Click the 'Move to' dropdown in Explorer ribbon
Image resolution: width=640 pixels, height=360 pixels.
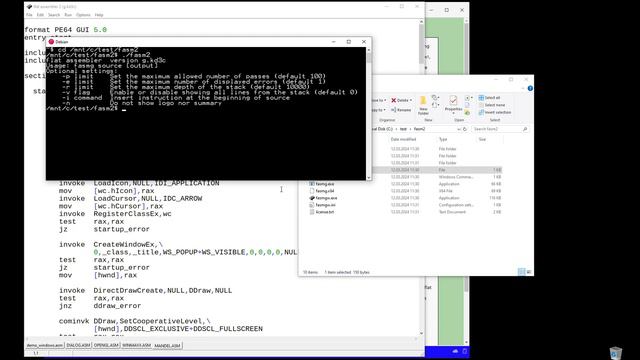[x=379, y=100]
